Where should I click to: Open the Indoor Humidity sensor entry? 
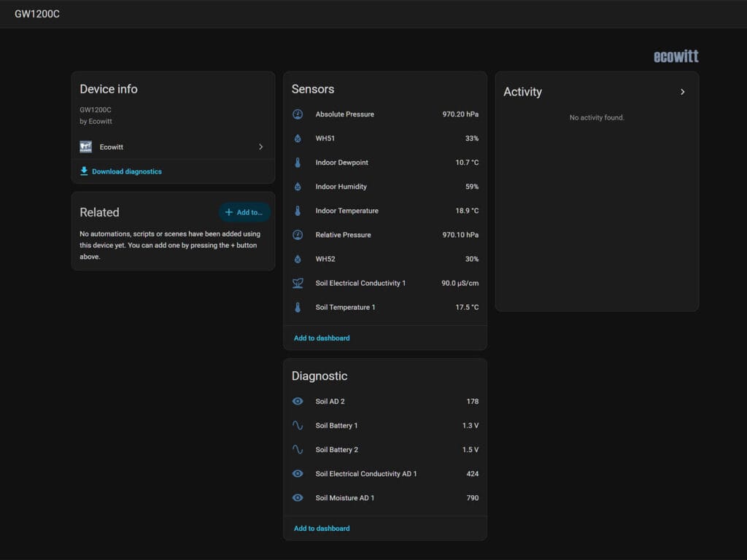pos(385,187)
